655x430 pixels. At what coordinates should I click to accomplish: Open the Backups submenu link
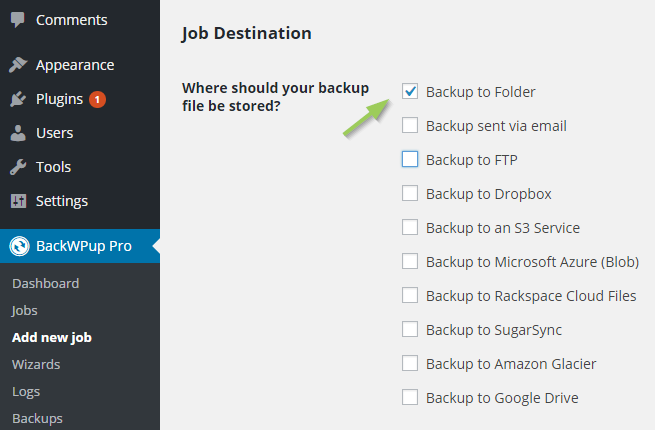pyautogui.click(x=37, y=418)
